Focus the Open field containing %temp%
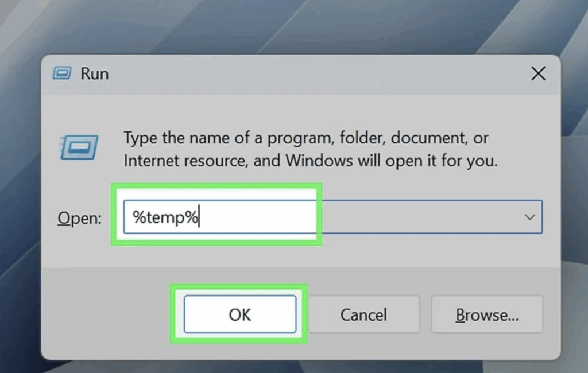The height and width of the screenshot is (373, 588). (332, 217)
